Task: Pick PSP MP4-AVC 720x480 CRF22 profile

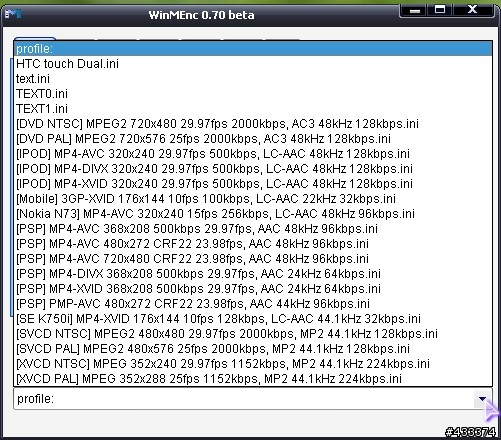Action: (x=253, y=259)
